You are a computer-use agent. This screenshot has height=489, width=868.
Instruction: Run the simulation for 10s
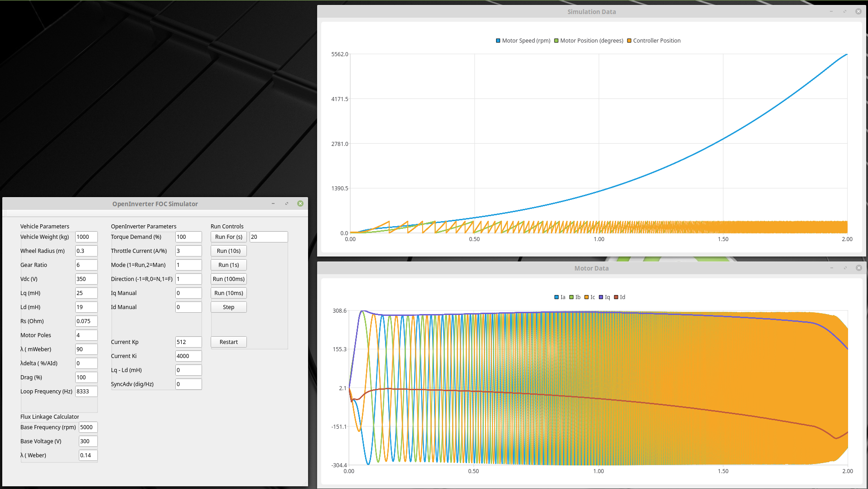pos(228,251)
